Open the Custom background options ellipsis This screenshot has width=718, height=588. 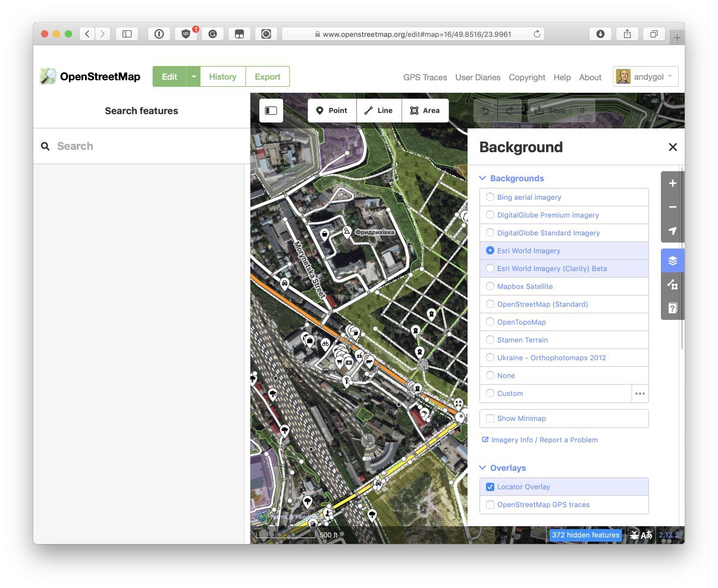pyautogui.click(x=640, y=394)
